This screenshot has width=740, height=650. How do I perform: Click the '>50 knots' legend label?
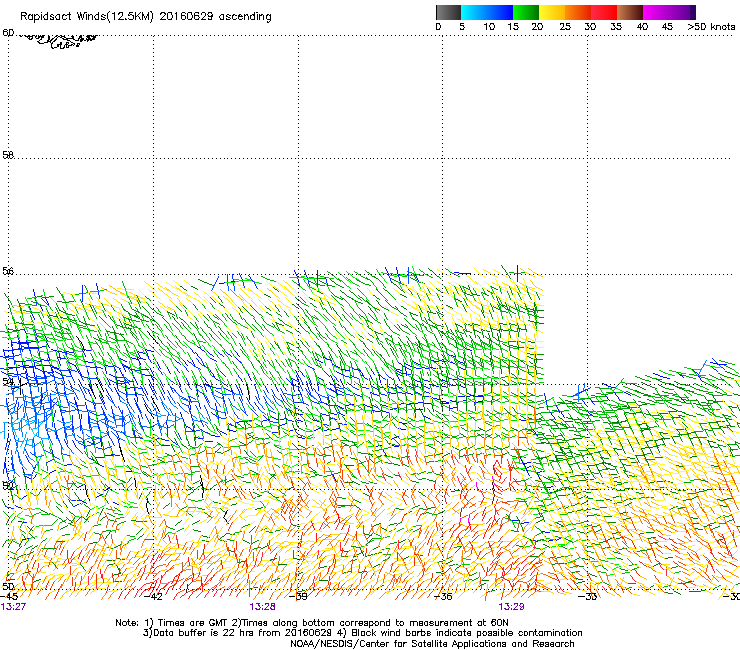pyautogui.click(x=711, y=27)
